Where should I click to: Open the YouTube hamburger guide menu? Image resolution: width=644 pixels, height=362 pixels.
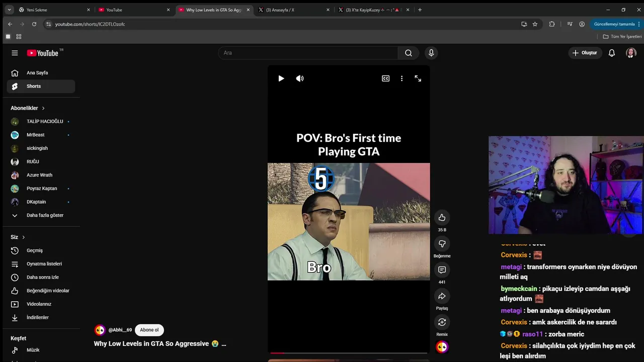15,53
